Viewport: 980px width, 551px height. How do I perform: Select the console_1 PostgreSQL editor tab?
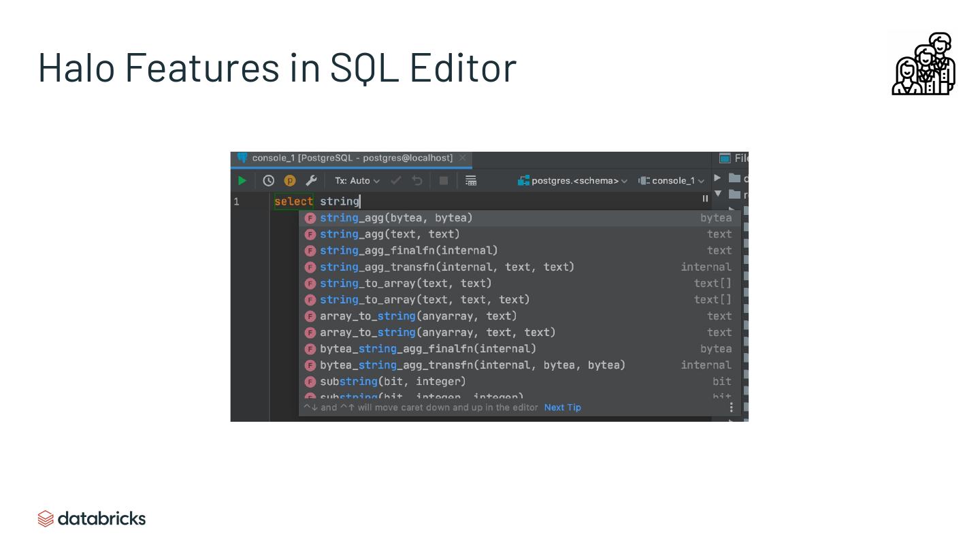(351, 158)
